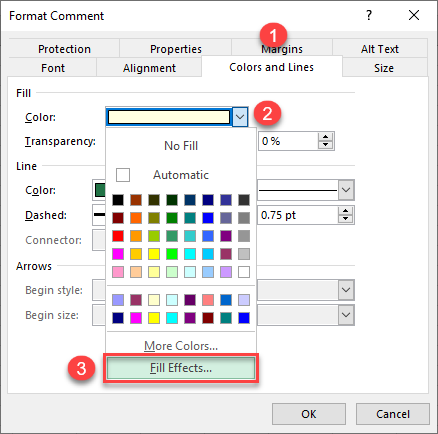This screenshot has height=434, width=438.
Task: Click the Cancel button
Action: (x=393, y=414)
